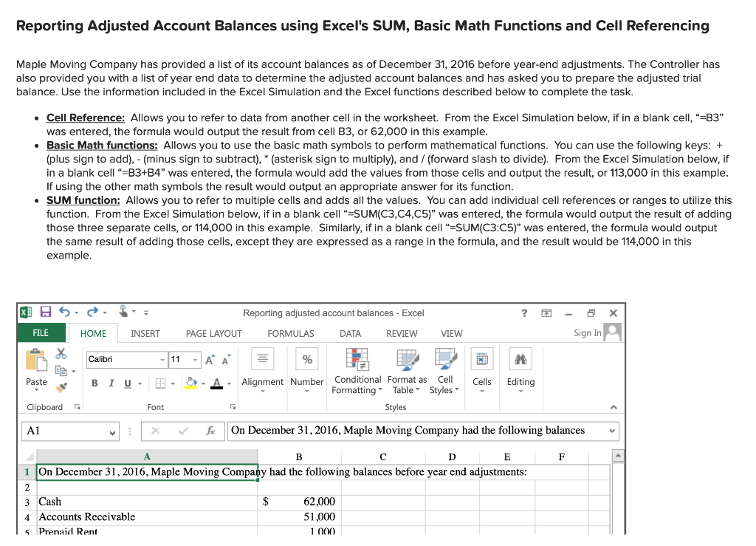Open the Fill Color bucket icon
This screenshot has height=546, width=756.
click(x=190, y=383)
